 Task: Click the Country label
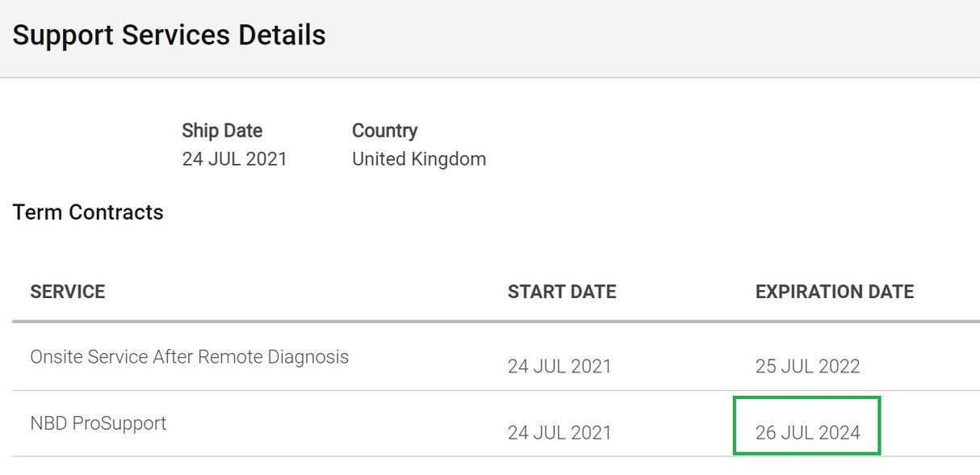coord(384,131)
